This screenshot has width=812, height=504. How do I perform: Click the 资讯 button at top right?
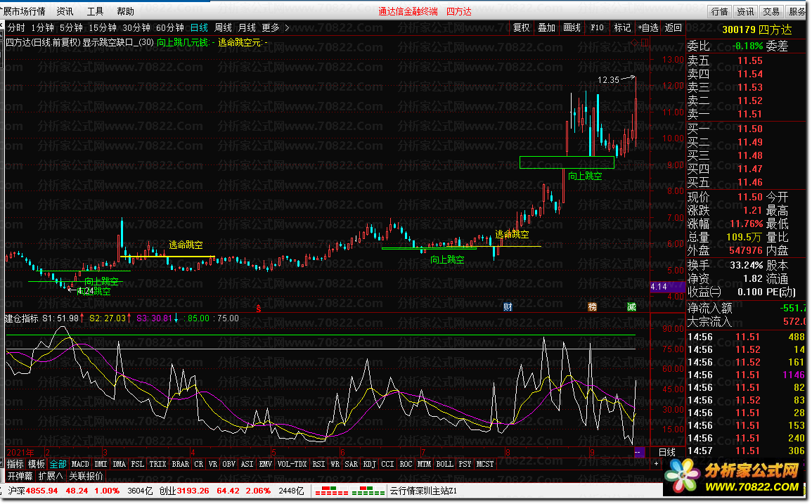(745, 11)
